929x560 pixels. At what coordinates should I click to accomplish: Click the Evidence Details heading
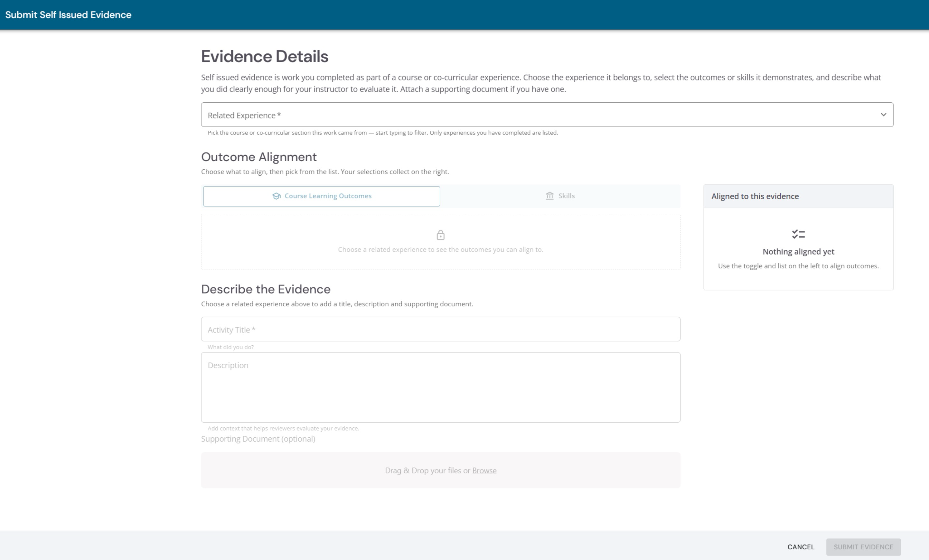(x=264, y=57)
